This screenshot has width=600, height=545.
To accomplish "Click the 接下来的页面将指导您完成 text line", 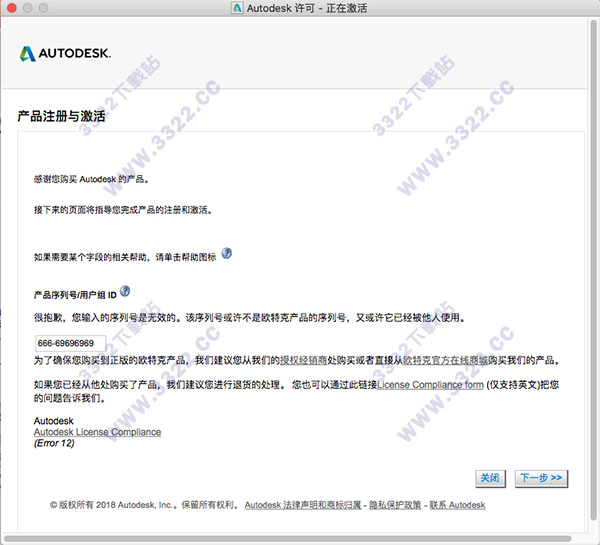I will tap(122, 210).
